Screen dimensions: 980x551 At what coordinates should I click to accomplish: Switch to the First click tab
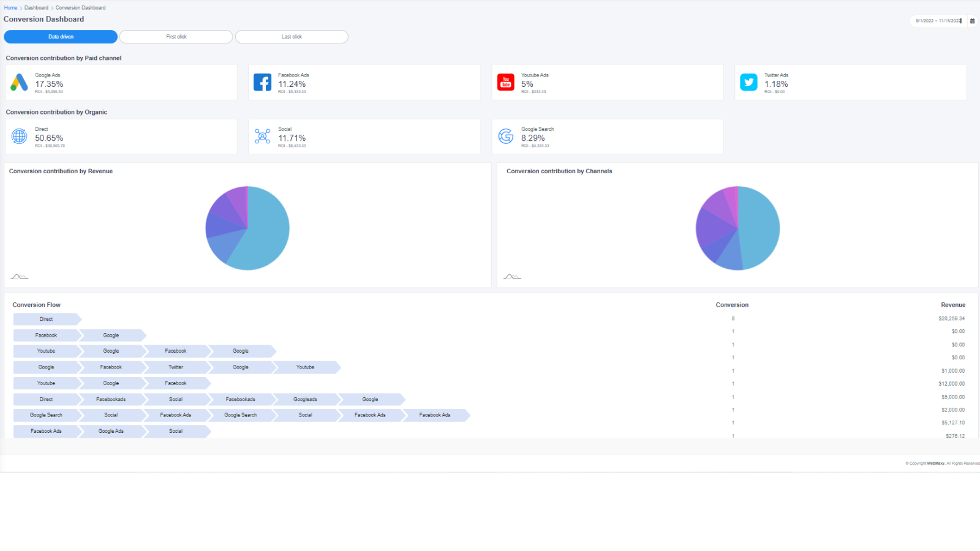pos(176,37)
